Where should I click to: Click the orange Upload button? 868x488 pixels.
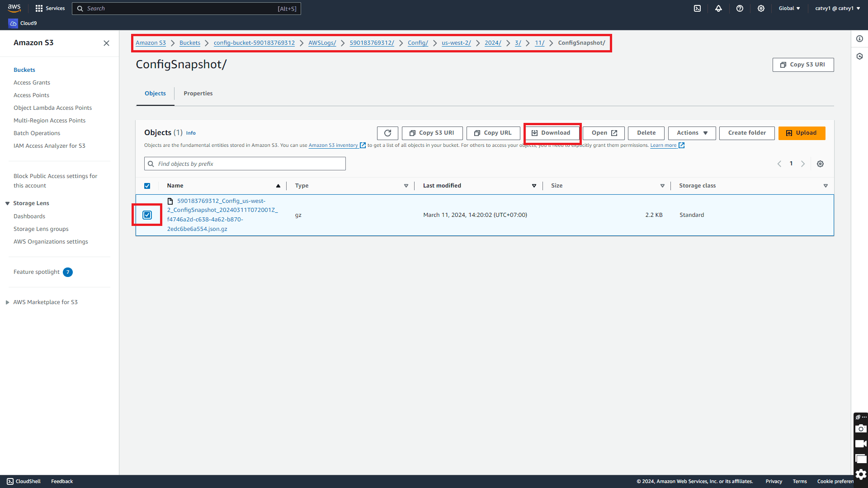coord(802,133)
